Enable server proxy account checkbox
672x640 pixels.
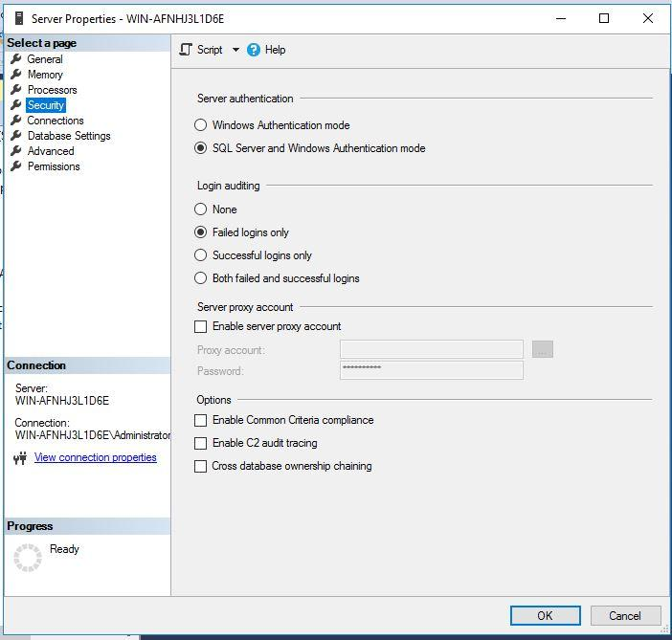click(x=201, y=326)
